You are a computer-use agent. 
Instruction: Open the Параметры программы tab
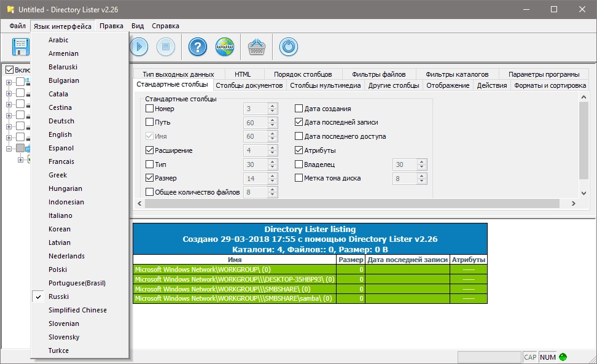pos(544,74)
